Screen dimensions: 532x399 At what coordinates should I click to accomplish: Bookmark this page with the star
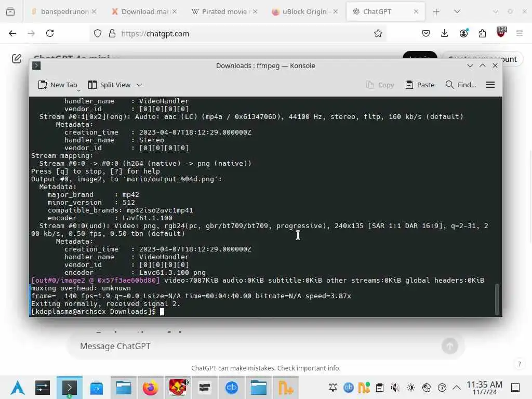tap(378, 33)
